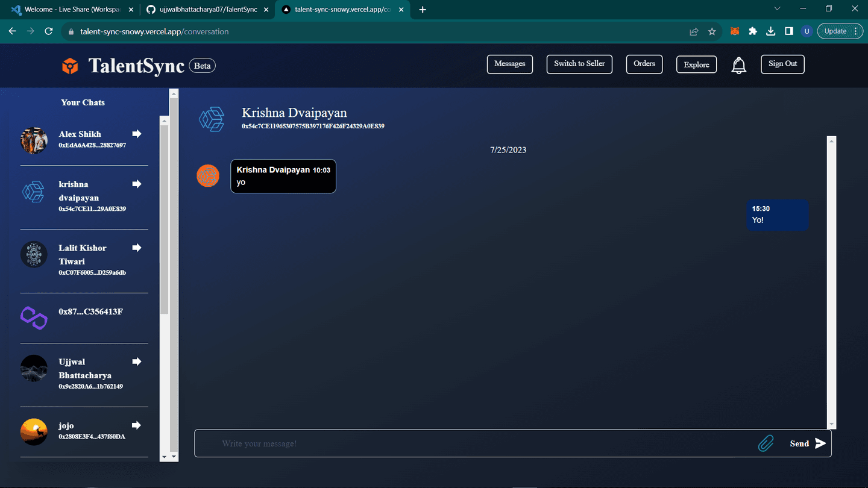Click the chat list scrollbar thumb
868x488 pixels.
click(165, 219)
